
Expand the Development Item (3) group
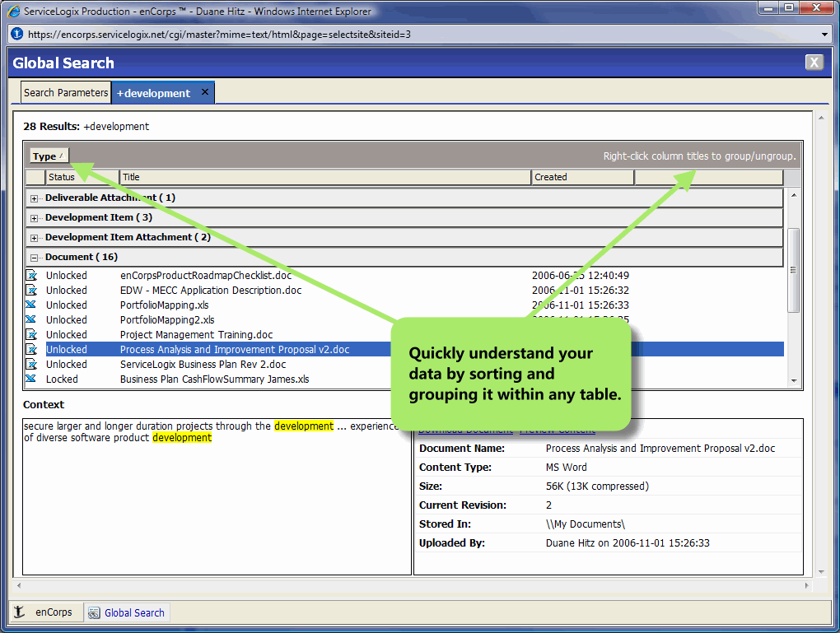(35, 218)
